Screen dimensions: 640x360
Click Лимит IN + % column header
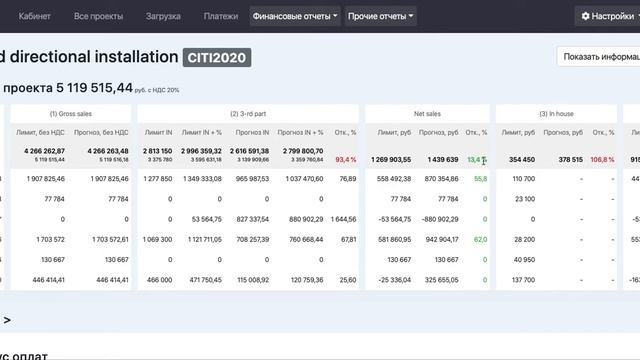coord(202,133)
